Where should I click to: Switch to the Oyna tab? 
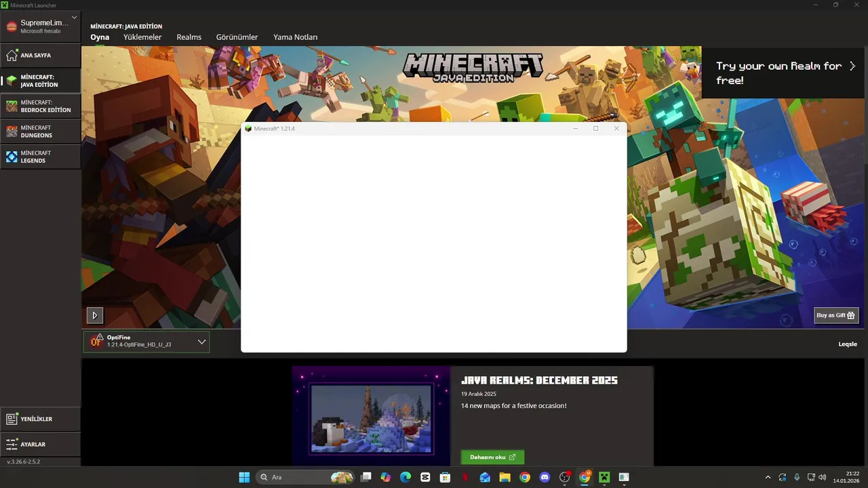[100, 37]
